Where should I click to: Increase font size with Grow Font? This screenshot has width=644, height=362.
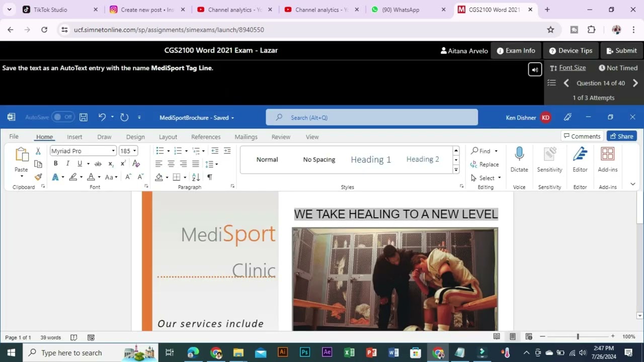[128, 177]
